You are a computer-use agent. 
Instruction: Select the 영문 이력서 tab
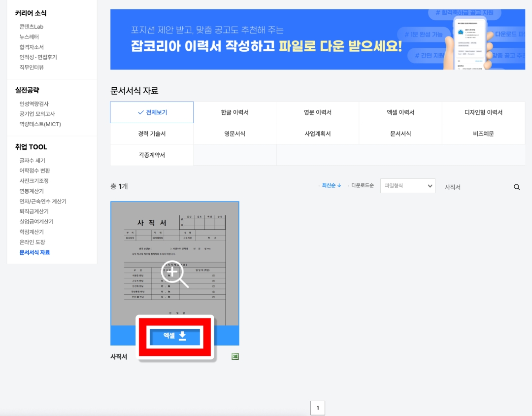318,112
